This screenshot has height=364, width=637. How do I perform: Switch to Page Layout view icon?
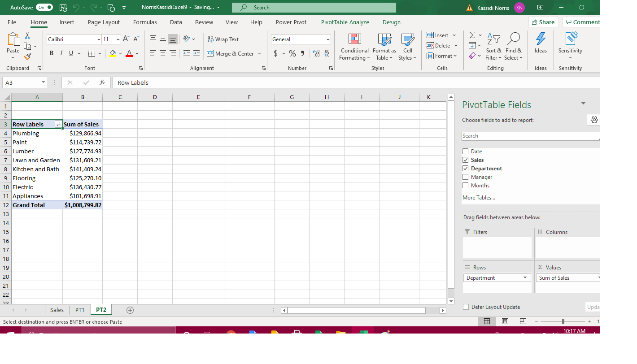[x=505, y=321]
